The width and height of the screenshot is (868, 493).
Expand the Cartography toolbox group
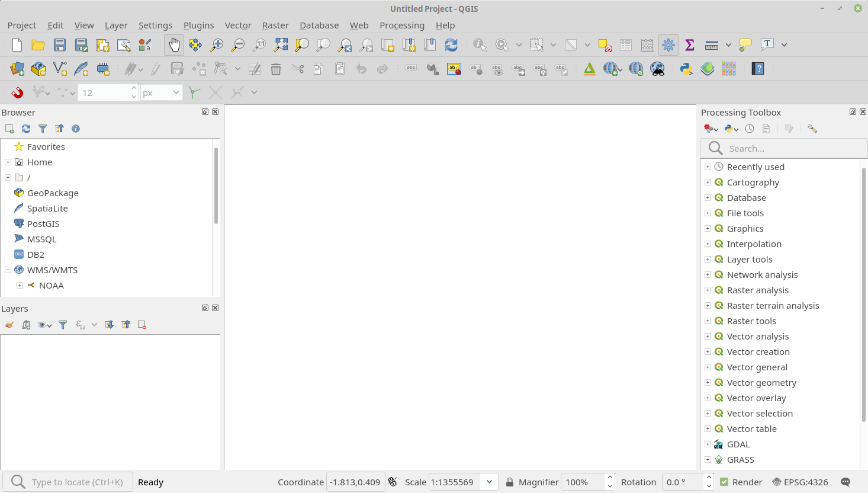708,183
